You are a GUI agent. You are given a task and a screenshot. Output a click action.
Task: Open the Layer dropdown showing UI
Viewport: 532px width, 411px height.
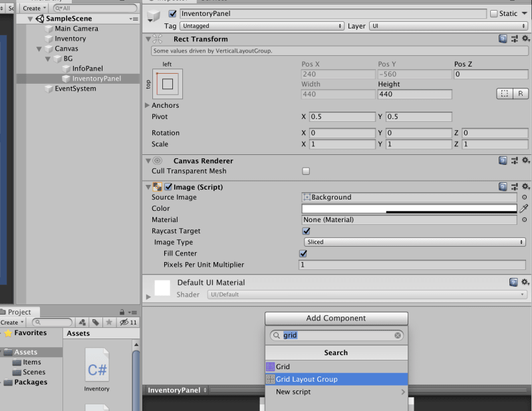coord(448,26)
